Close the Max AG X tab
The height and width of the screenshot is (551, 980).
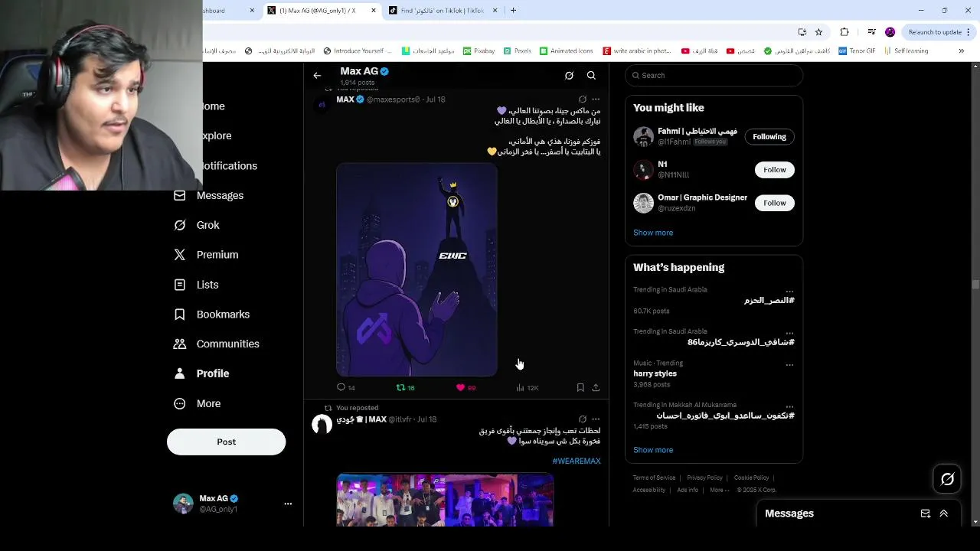(374, 11)
